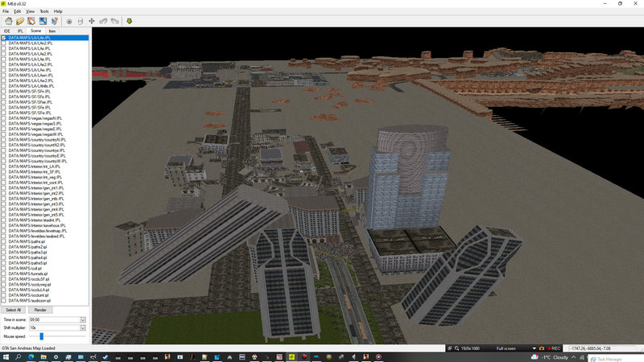The height and width of the screenshot is (362, 644).
Task: Select the DATA/MAPS/vegas/vegasE.IPL row
Action: 46,129
